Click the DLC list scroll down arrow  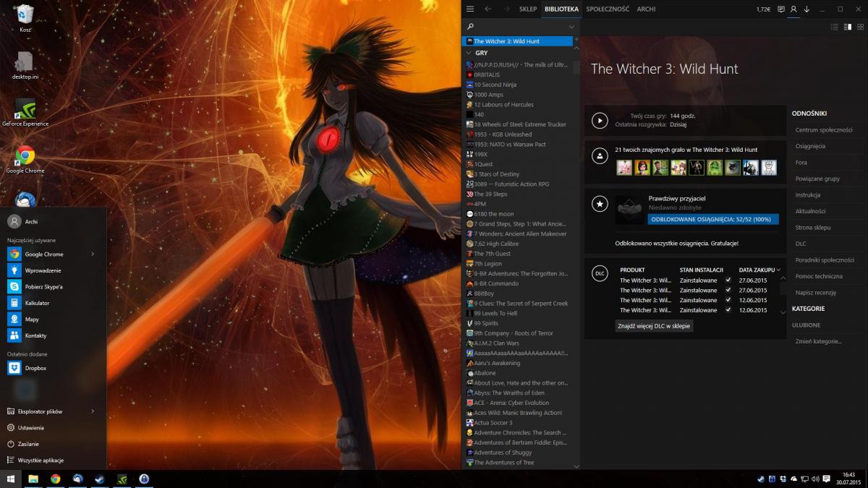pyautogui.click(x=783, y=312)
